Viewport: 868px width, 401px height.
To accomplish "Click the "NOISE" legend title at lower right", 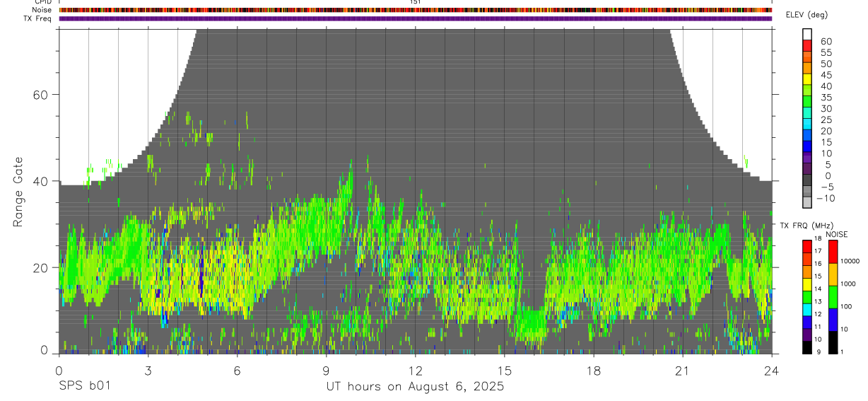I will 836,234.
